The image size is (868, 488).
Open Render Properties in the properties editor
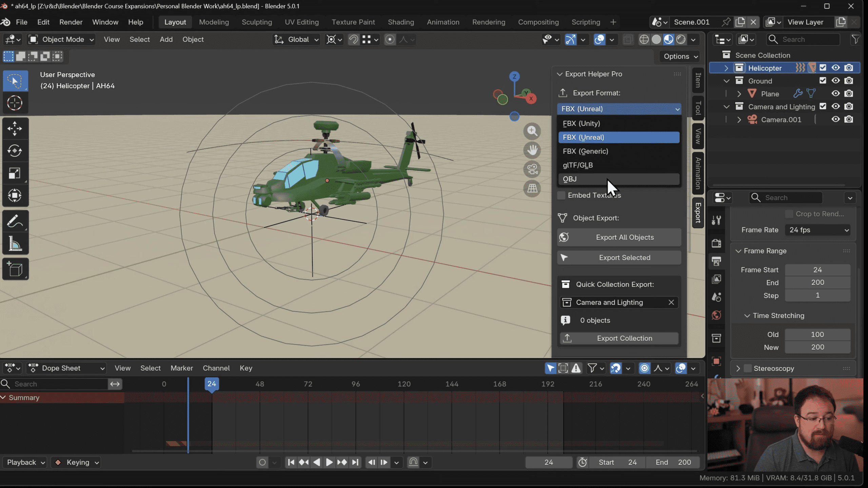click(x=717, y=243)
